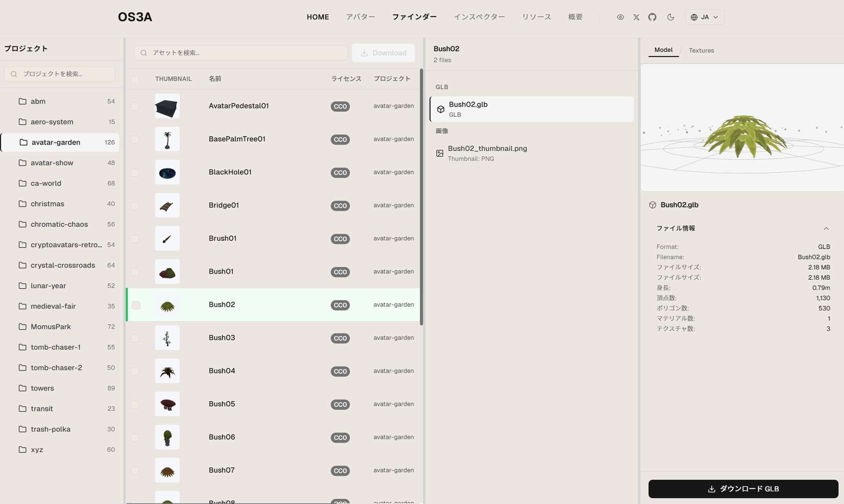
Task: Open the X (Twitter) link icon
Action: tap(636, 17)
